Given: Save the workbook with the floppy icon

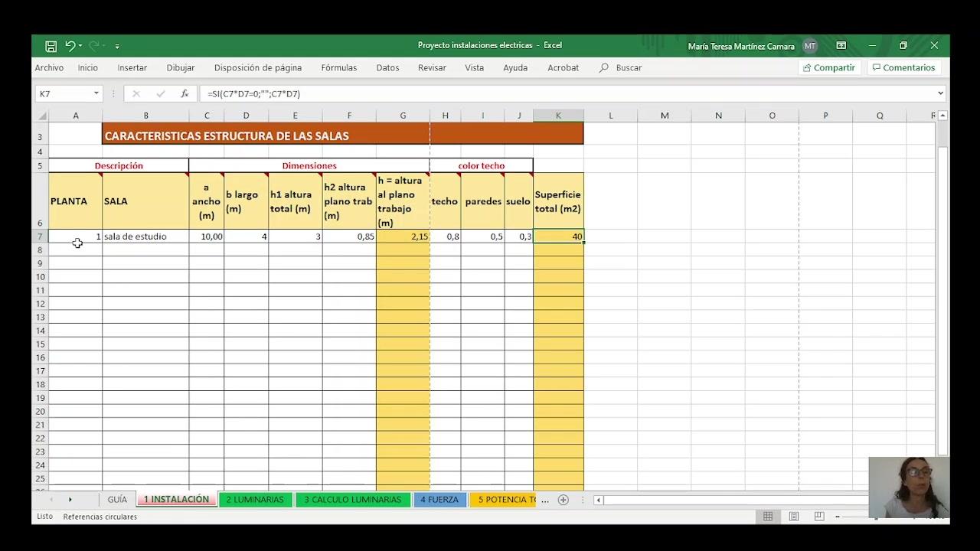Looking at the screenshot, I should (x=51, y=46).
